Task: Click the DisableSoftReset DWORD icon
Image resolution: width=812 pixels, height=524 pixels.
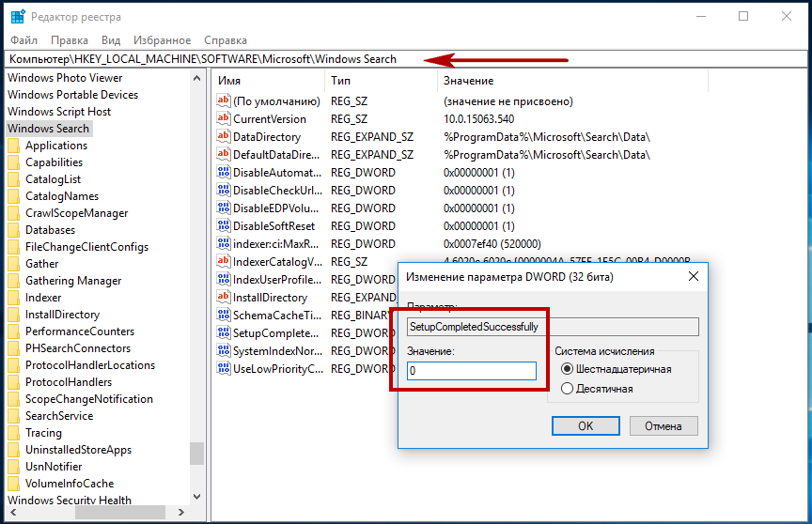Action: 224,226
